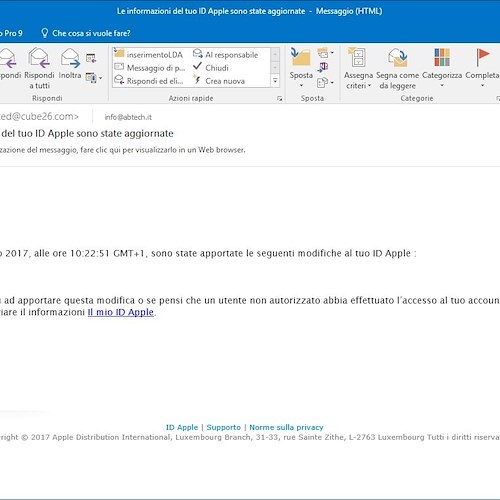500x500 pixels.
Task: Open the Il mio ID Apple link
Action: [121, 312]
